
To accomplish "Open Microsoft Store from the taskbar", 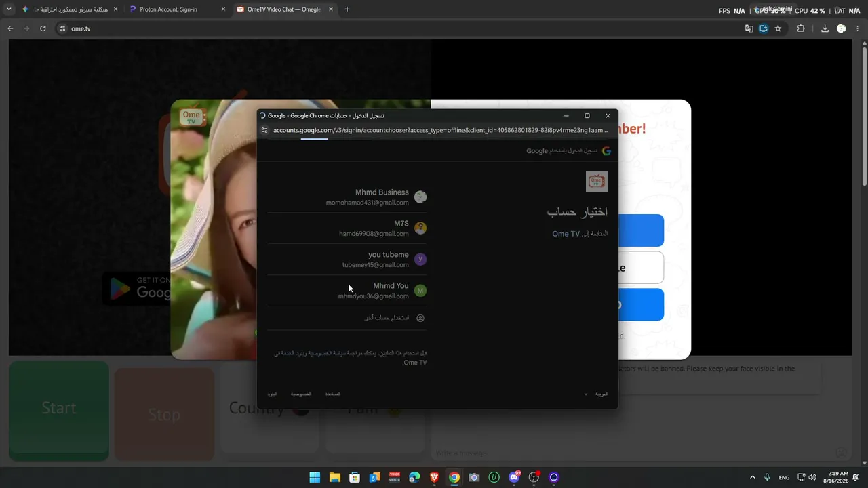I will point(355,477).
